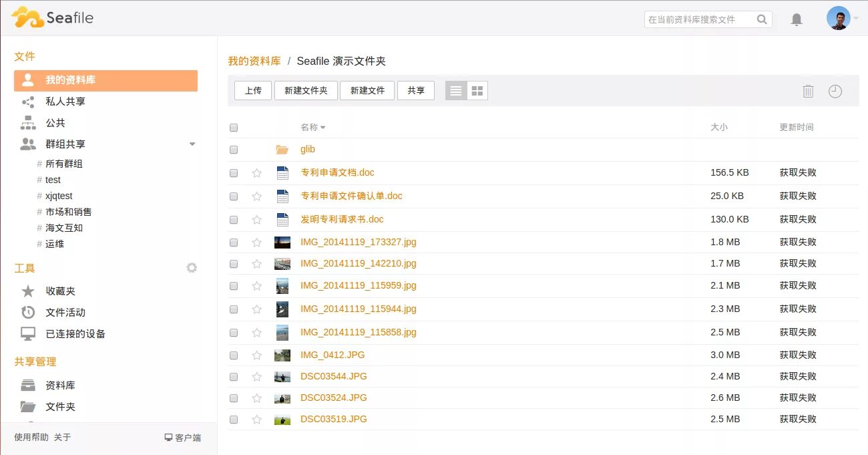This screenshot has width=868, height=455.
Task: Open DSC03524.JPG thumbnail
Action: (282, 398)
